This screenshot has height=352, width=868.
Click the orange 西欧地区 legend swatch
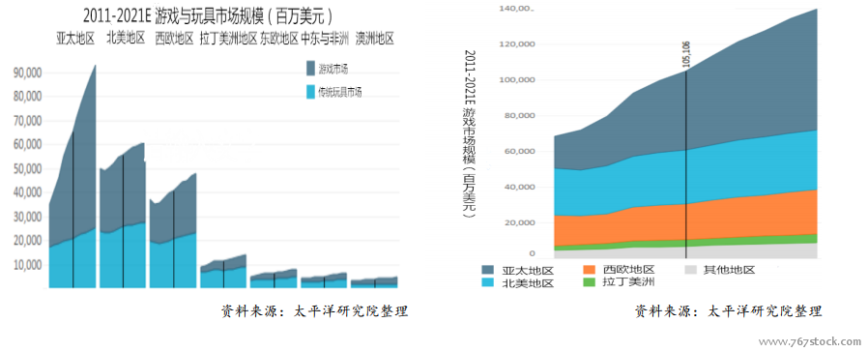coord(590,270)
